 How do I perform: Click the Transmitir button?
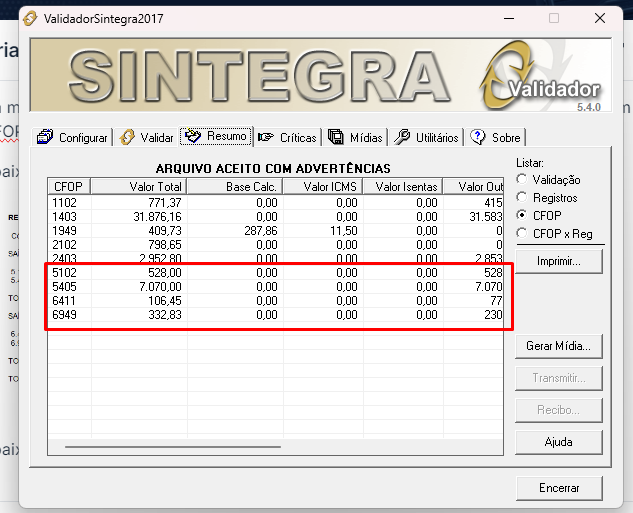(x=559, y=378)
